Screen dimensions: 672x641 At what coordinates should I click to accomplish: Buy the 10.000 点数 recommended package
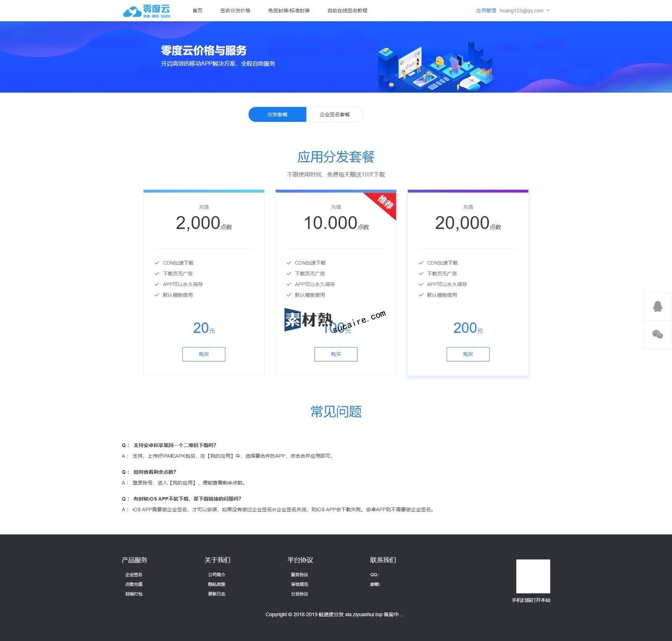336,354
